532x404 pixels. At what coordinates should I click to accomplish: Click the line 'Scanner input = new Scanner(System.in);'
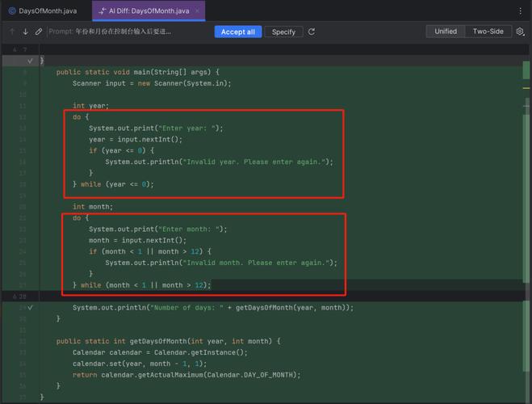click(152, 83)
